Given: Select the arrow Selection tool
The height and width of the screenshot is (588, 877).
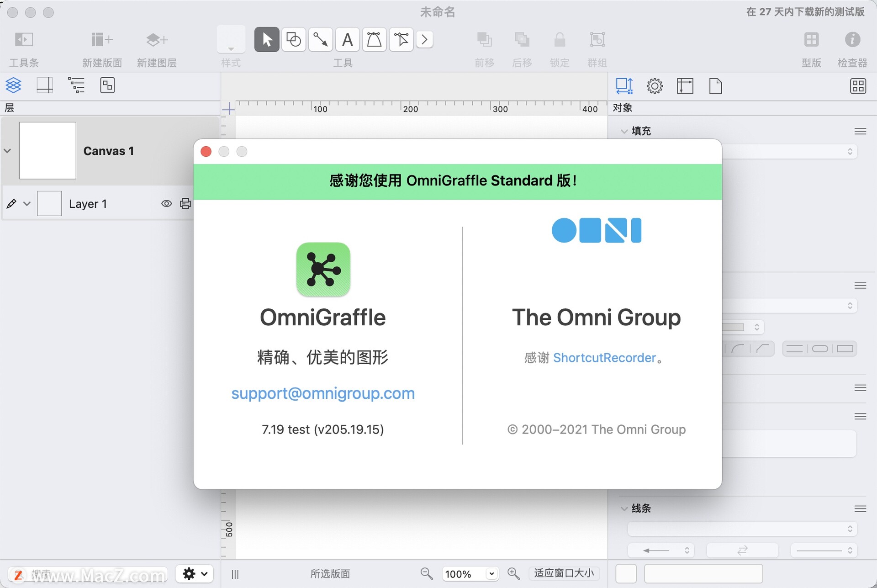Looking at the screenshot, I should [x=267, y=40].
